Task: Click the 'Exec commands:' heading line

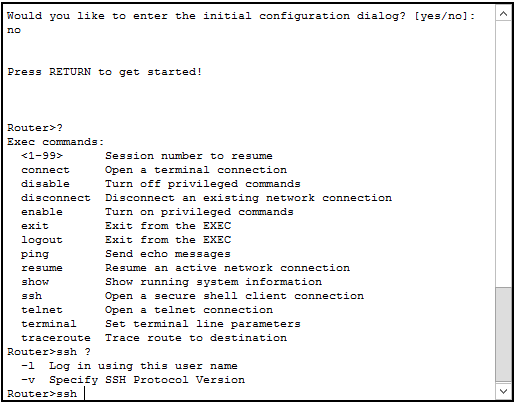Action: coord(56,142)
